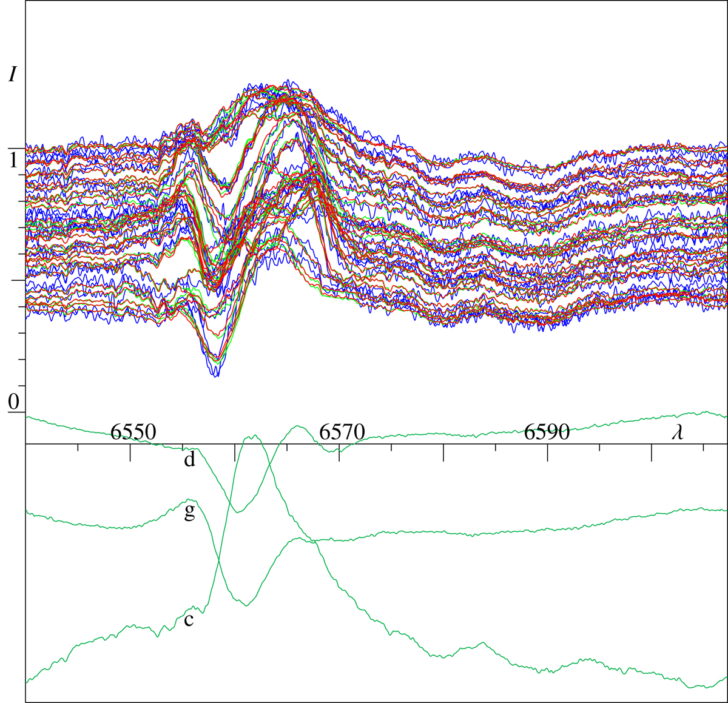The height and width of the screenshot is (703, 728).
Task: Click the curve label g
Action: (189, 514)
